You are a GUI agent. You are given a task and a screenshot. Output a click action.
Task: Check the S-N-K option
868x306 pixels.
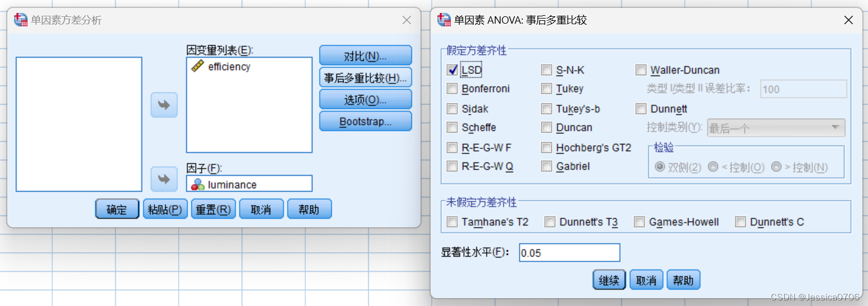click(546, 70)
